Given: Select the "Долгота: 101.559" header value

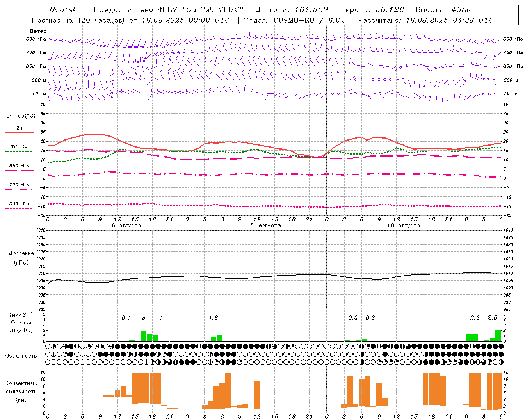Looking at the screenshot, I should [x=292, y=10].
